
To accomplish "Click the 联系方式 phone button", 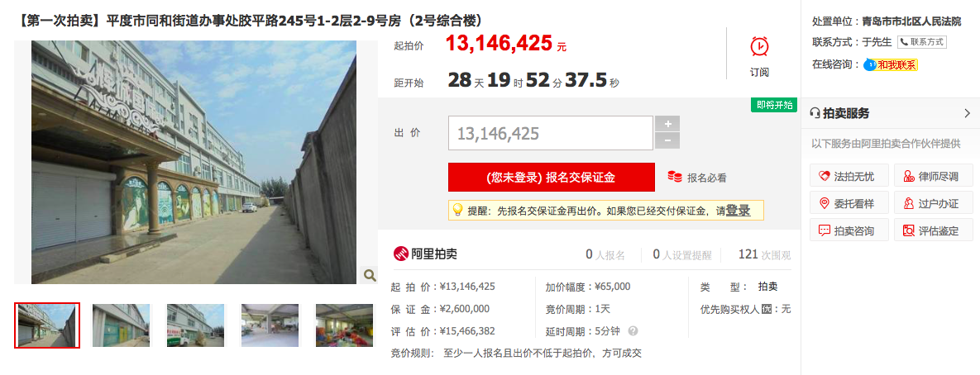I will click(x=922, y=42).
